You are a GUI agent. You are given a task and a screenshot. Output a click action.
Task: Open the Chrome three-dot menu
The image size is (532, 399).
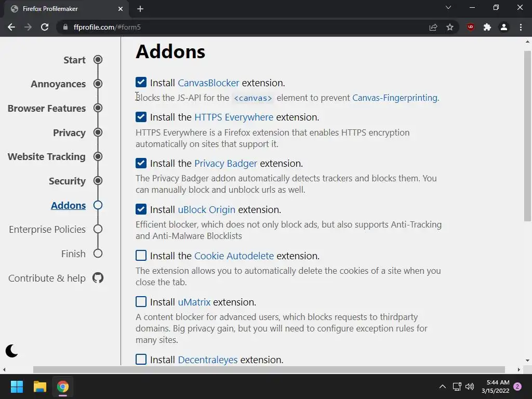point(521,27)
